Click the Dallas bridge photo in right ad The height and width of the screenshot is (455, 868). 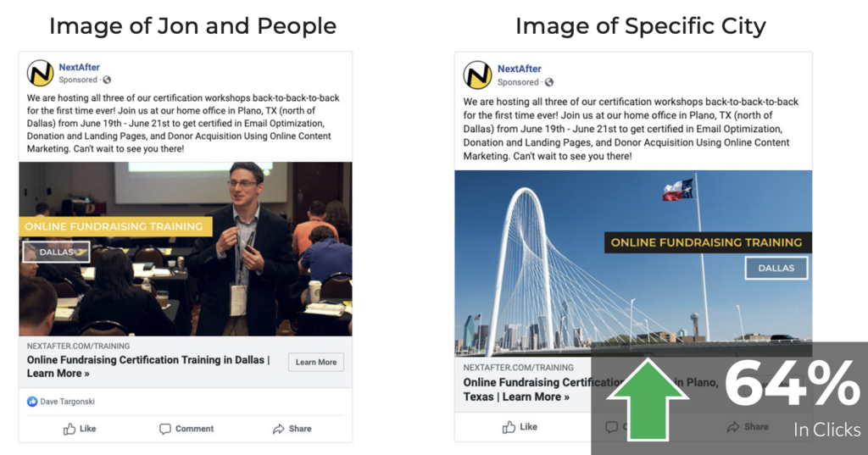click(633, 263)
